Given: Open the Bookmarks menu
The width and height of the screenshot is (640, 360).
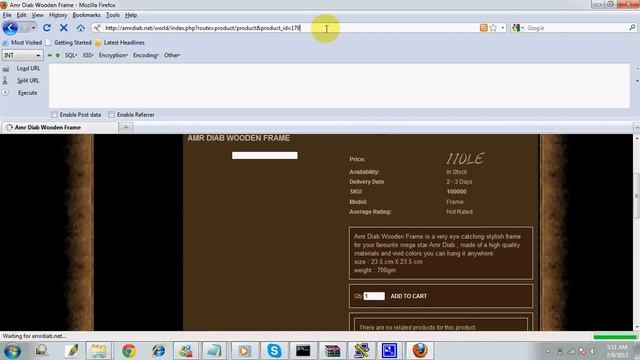Looking at the screenshot, I should [x=86, y=15].
